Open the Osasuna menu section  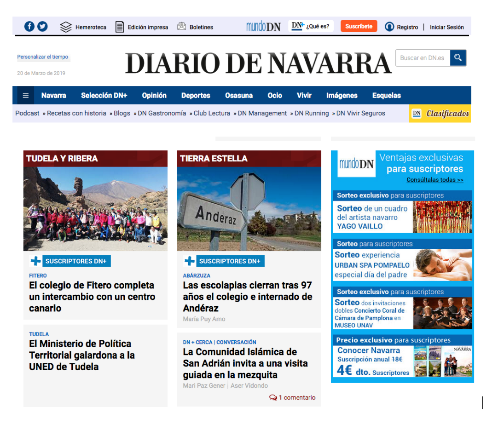[x=239, y=95]
